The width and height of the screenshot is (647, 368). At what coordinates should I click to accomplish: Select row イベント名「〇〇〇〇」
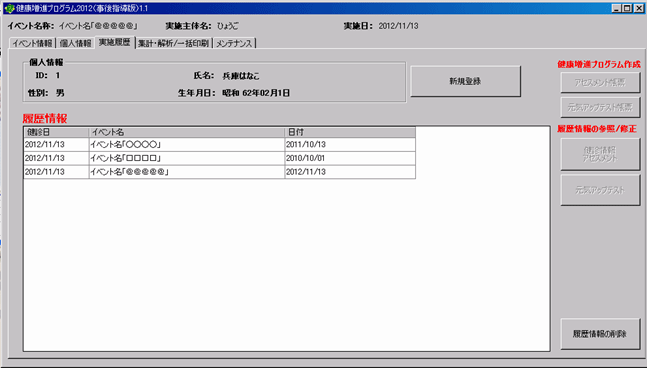tap(220, 145)
